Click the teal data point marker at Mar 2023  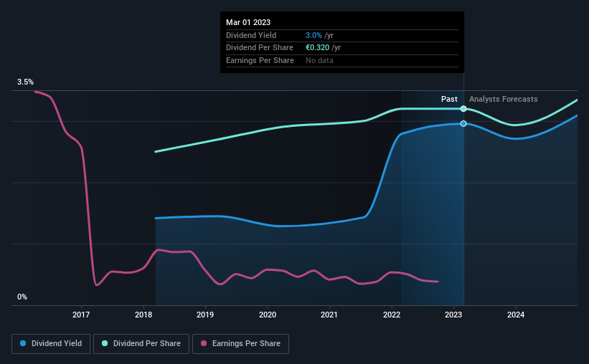(463, 109)
